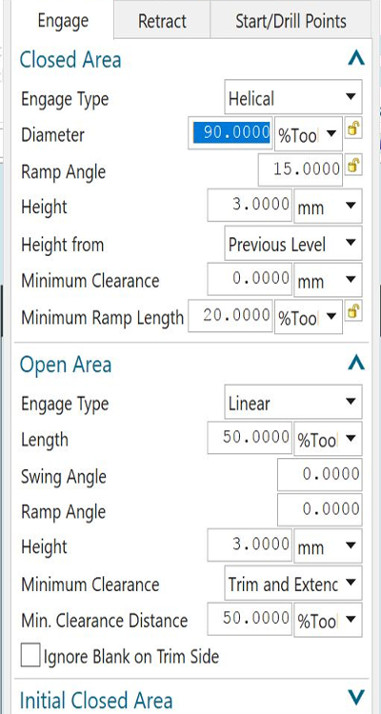
Task: Click the Minimum Ramp Length field 20.0000
Action: (x=230, y=315)
